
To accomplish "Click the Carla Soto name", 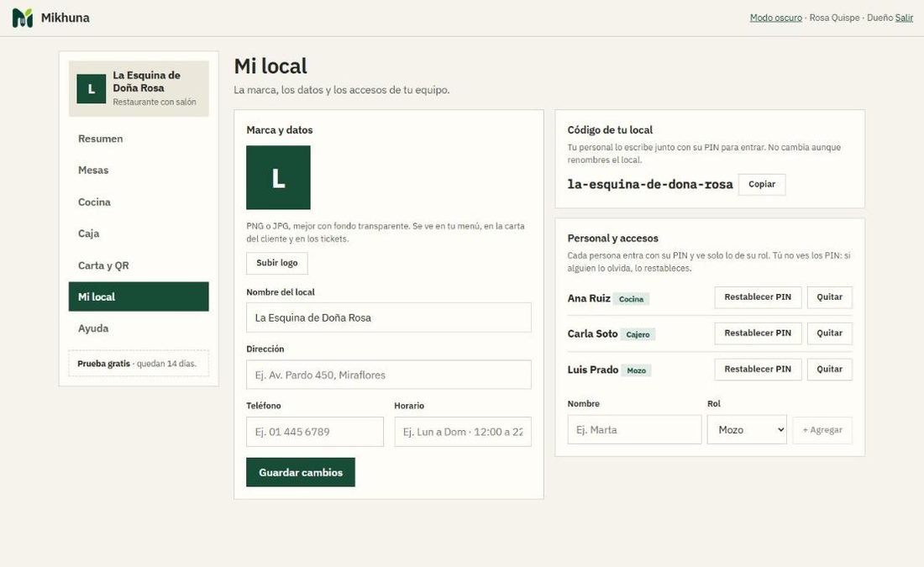I will [x=592, y=333].
